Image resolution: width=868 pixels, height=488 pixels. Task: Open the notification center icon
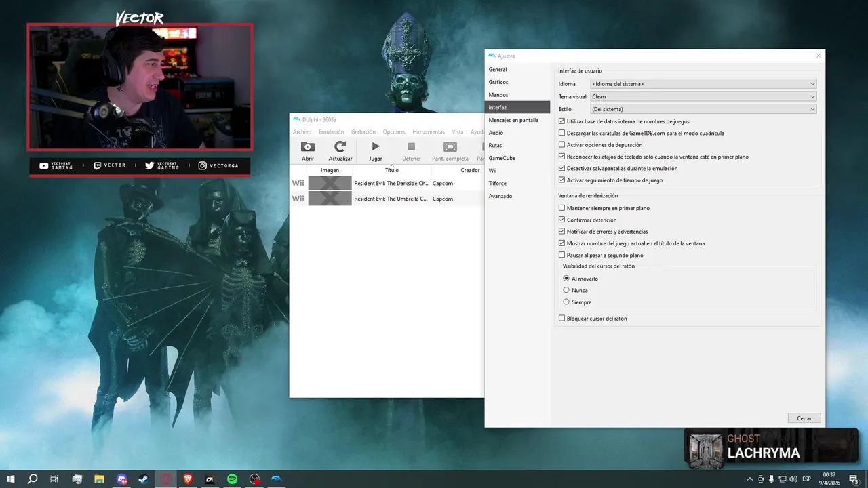[x=854, y=479]
